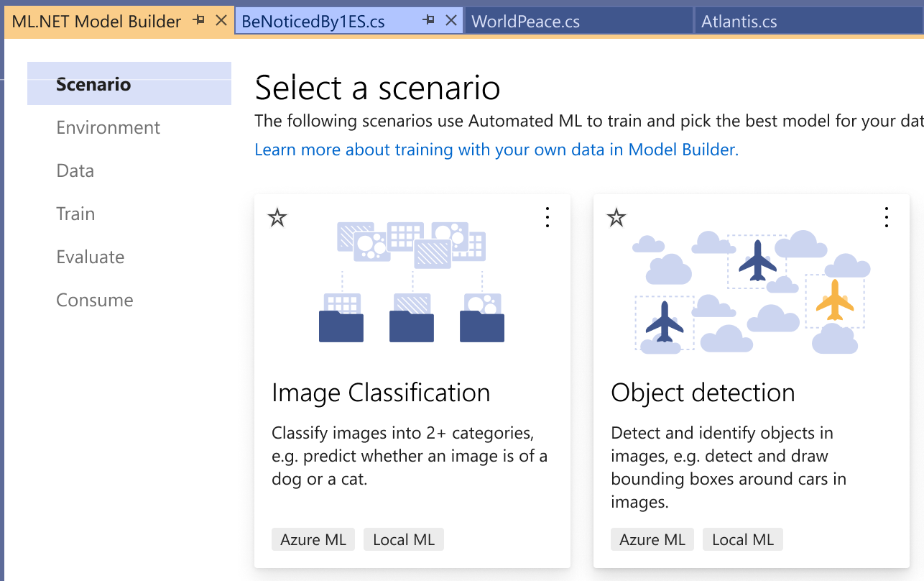Pin the ML.NET Model Builder tab

(199, 21)
